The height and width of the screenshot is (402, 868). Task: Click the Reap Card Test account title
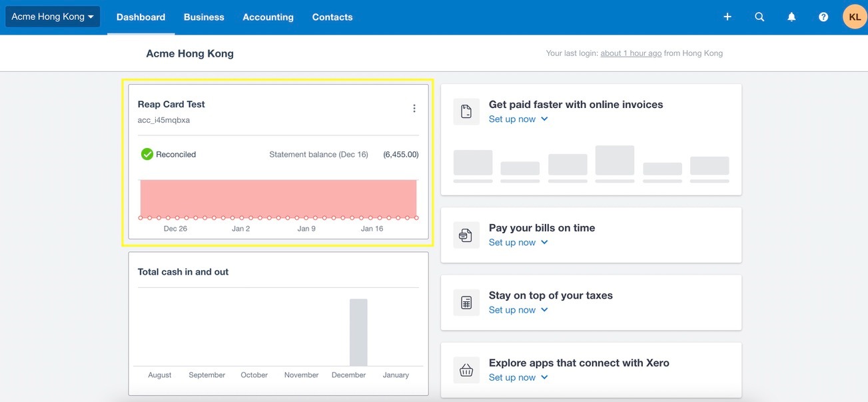point(171,104)
